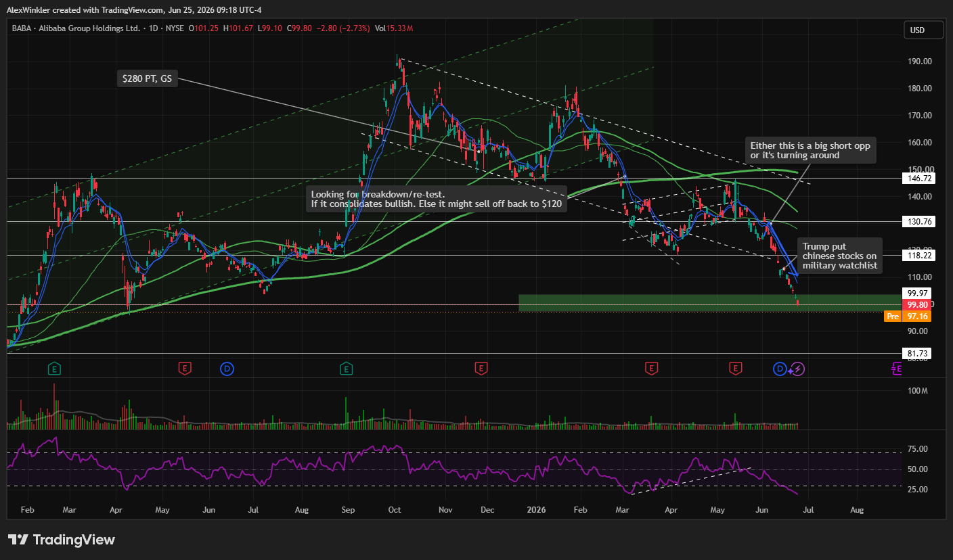Click the TradingView logo
The image size is (953, 560).
tap(62, 540)
